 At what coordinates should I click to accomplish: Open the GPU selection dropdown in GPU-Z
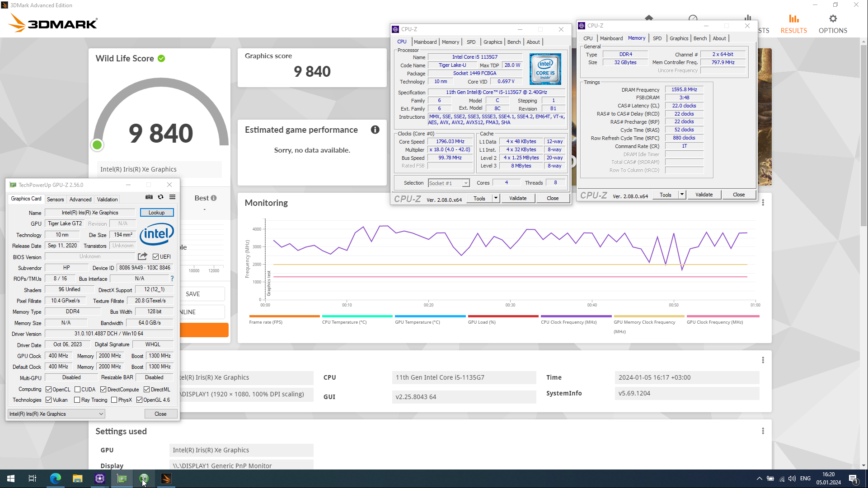tap(56, 414)
